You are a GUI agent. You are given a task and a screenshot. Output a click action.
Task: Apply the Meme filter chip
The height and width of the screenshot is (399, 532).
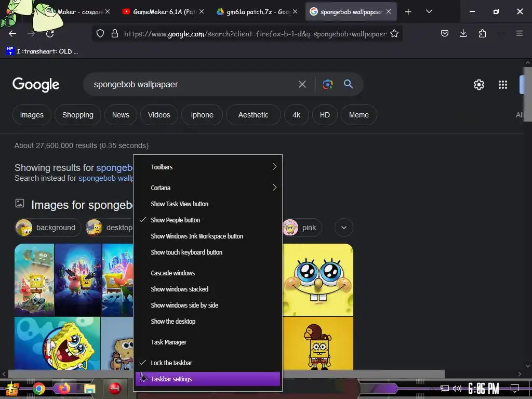(358, 115)
